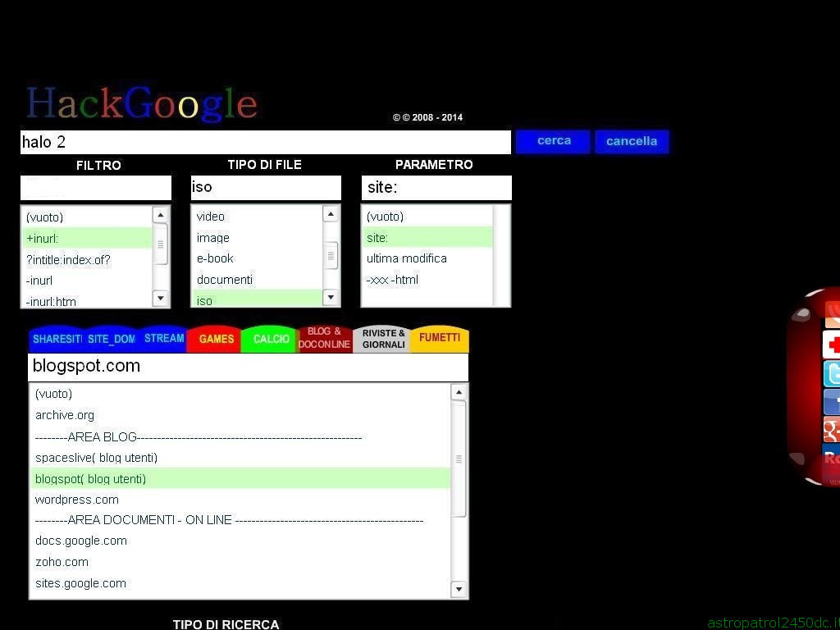Click the empty FILTRO text field
840x630 pixels.
point(96,188)
